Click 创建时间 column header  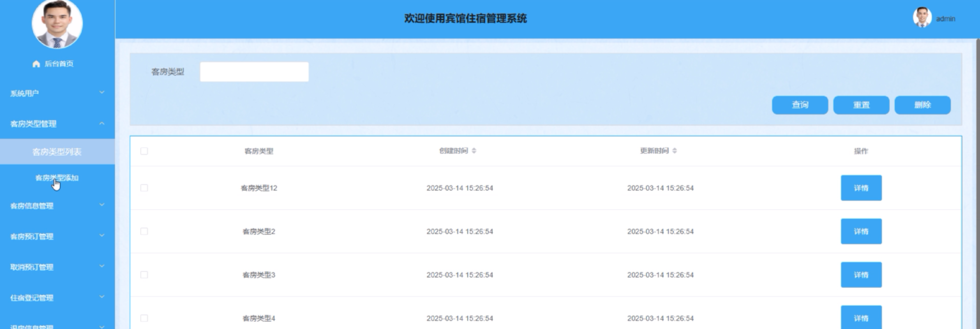[453, 151]
